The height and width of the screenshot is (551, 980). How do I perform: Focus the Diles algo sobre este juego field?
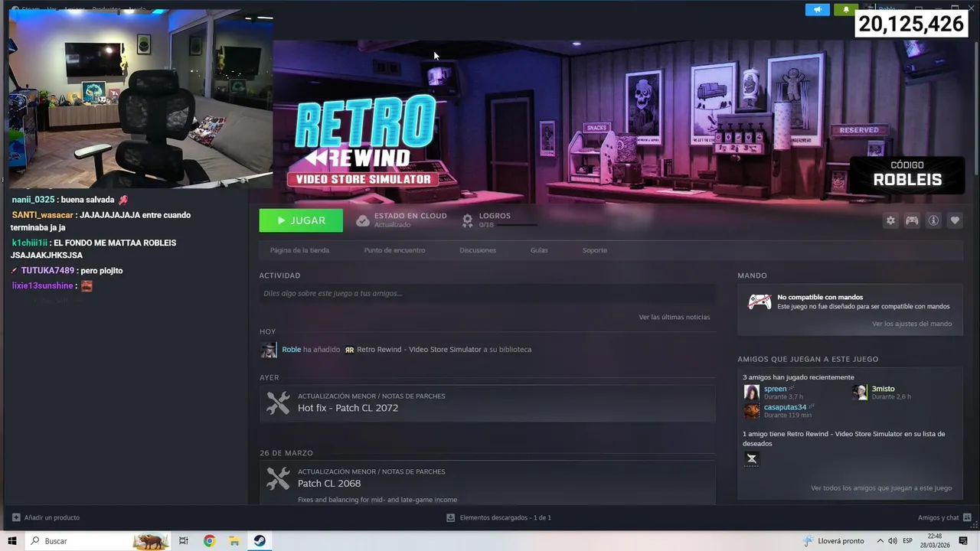tap(488, 294)
